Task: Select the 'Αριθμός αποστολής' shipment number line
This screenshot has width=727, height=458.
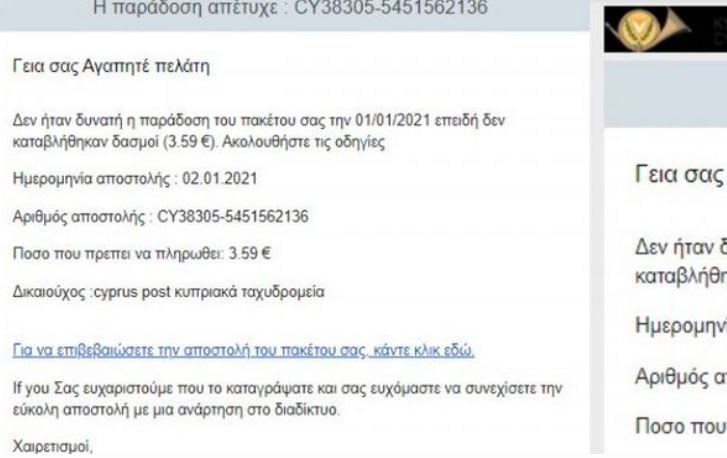Action: point(160,216)
